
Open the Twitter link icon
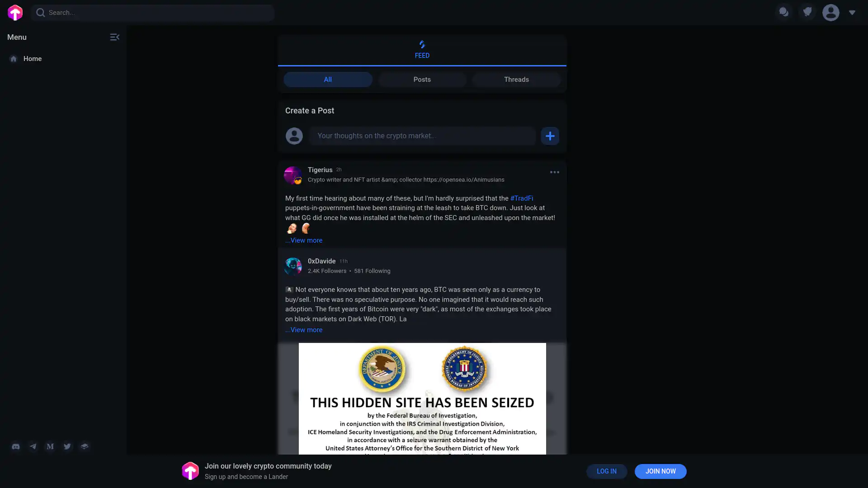click(67, 446)
